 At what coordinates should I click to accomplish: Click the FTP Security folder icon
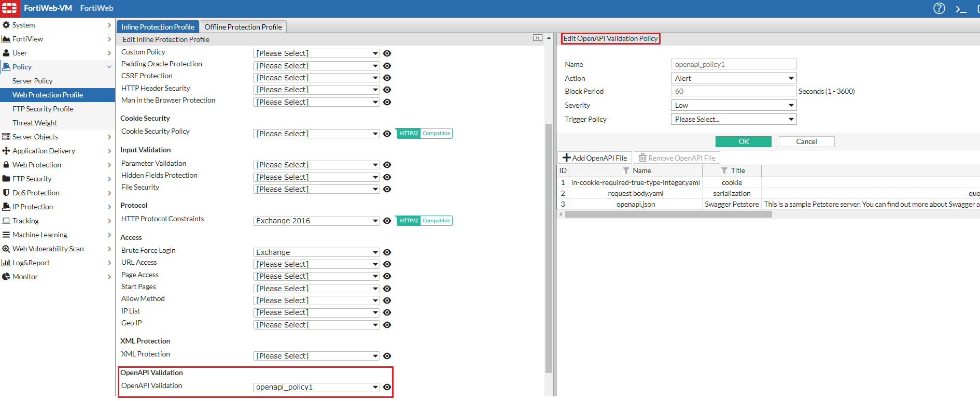point(6,179)
